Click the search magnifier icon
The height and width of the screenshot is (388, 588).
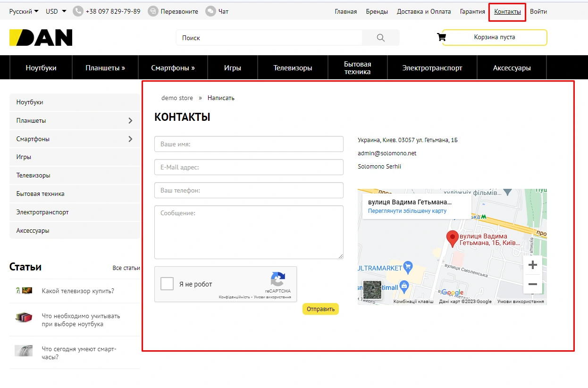380,38
